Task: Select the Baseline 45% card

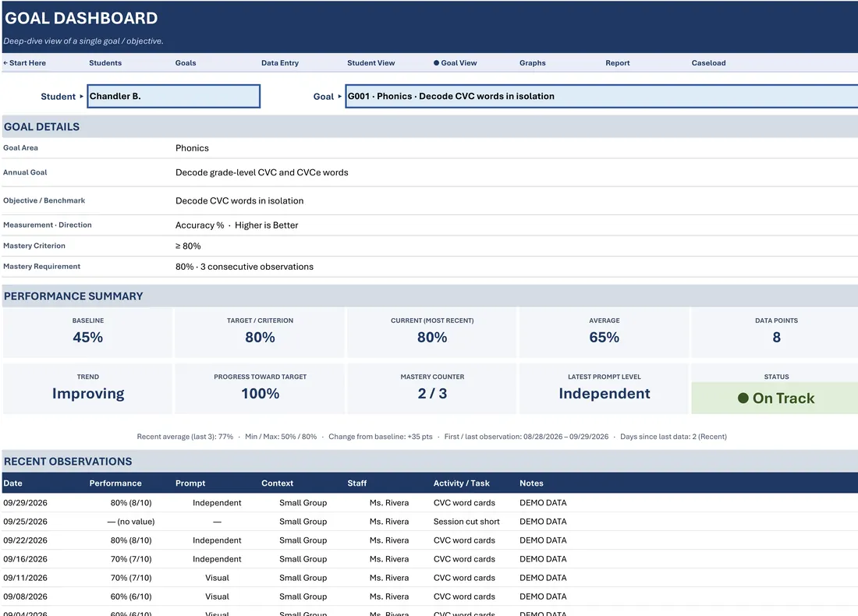Action: click(x=87, y=333)
